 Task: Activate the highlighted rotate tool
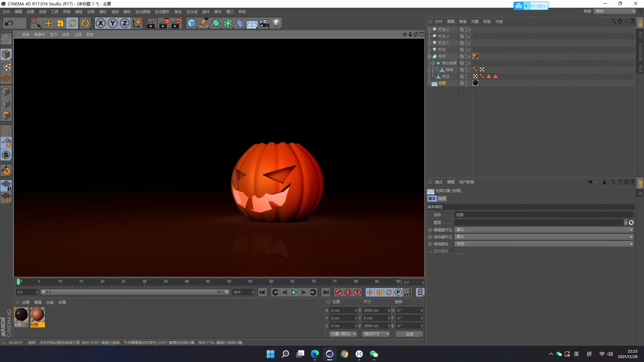[72, 23]
